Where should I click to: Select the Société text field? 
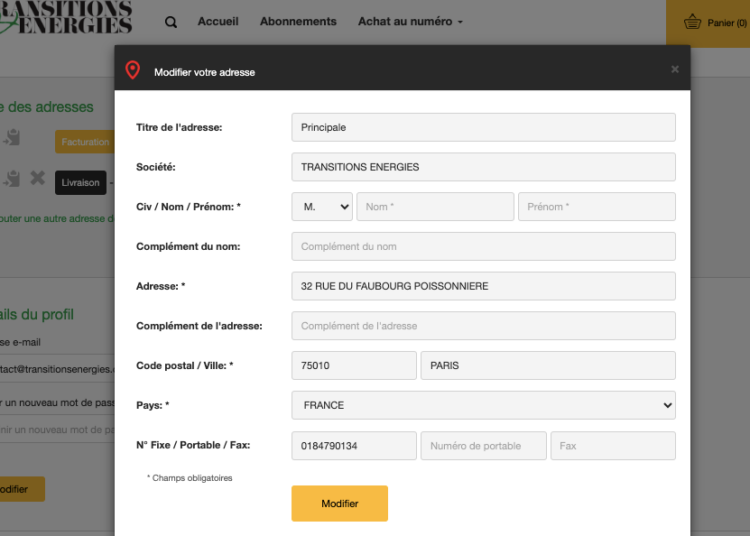click(x=483, y=167)
